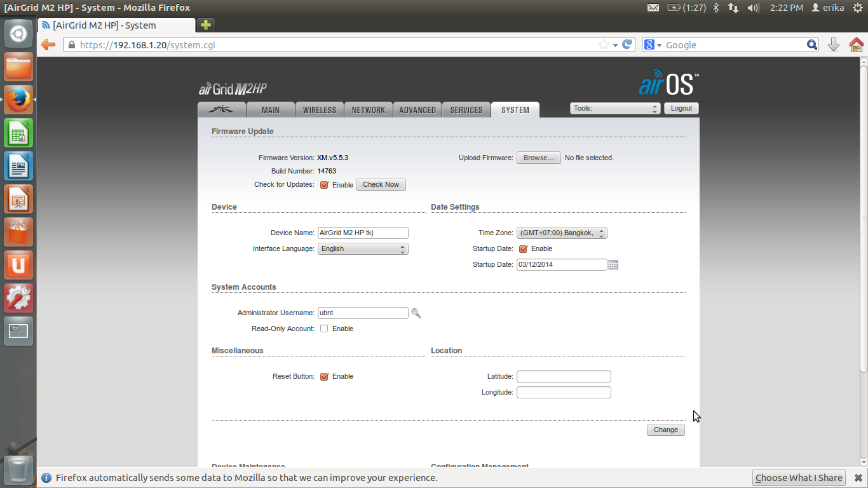Click the Change button
868x488 pixels.
(x=665, y=430)
